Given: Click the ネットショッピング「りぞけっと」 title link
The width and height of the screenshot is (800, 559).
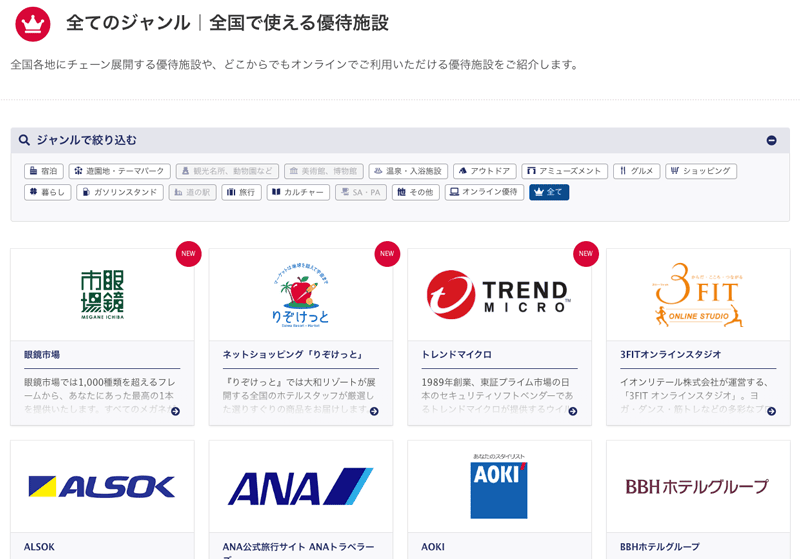Looking at the screenshot, I should pyautogui.click(x=293, y=354).
